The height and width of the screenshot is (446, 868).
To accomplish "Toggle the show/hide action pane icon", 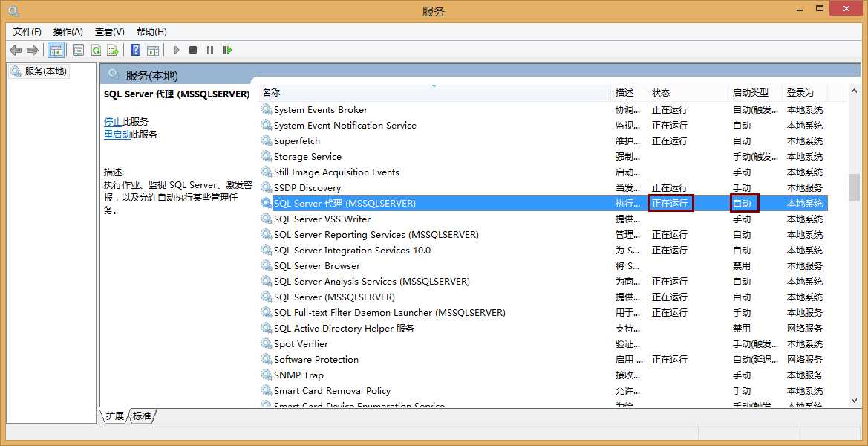I will [153, 51].
